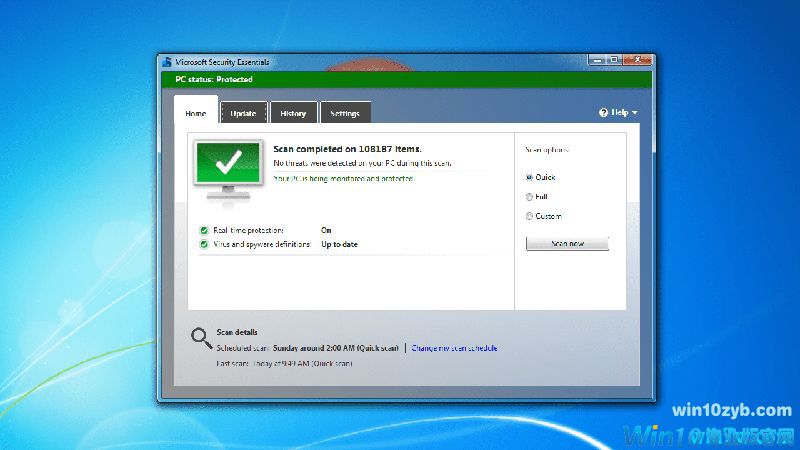Image resolution: width=800 pixels, height=450 pixels.
Task: Open the Update tab
Action: pyautogui.click(x=243, y=113)
